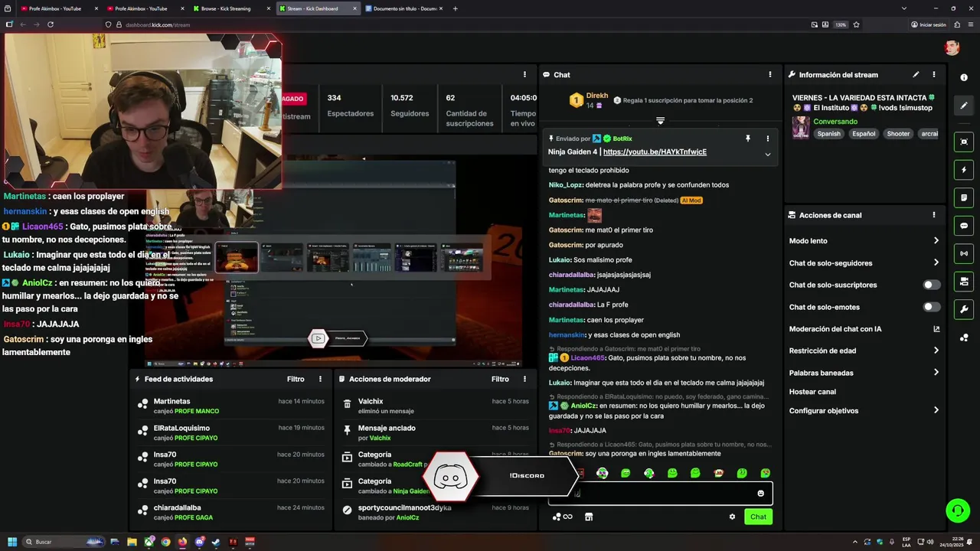Open Feed de actividades three-dot menu
Screen dimensions: 980x551
[321, 379]
